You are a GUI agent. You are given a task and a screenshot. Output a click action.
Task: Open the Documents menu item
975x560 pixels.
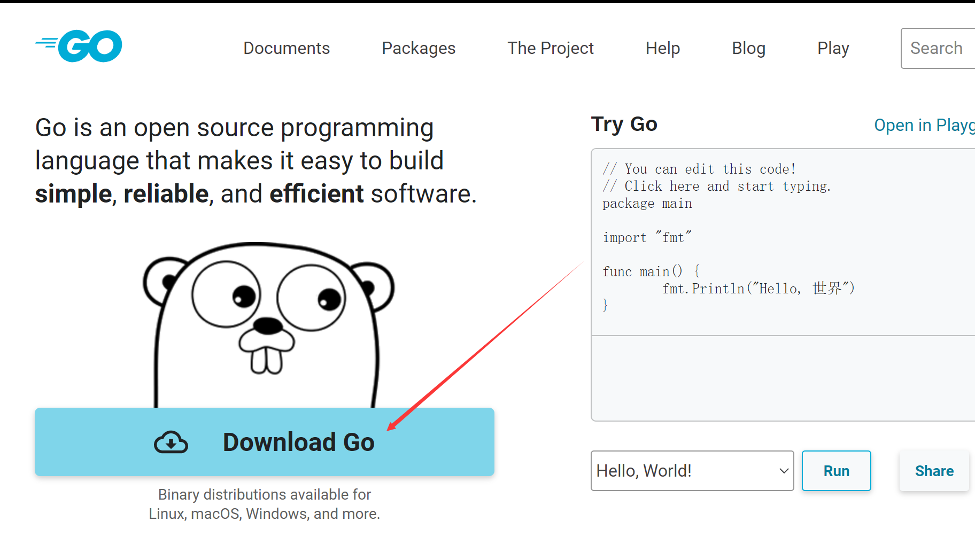pyautogui.click(x=287, y=48)
